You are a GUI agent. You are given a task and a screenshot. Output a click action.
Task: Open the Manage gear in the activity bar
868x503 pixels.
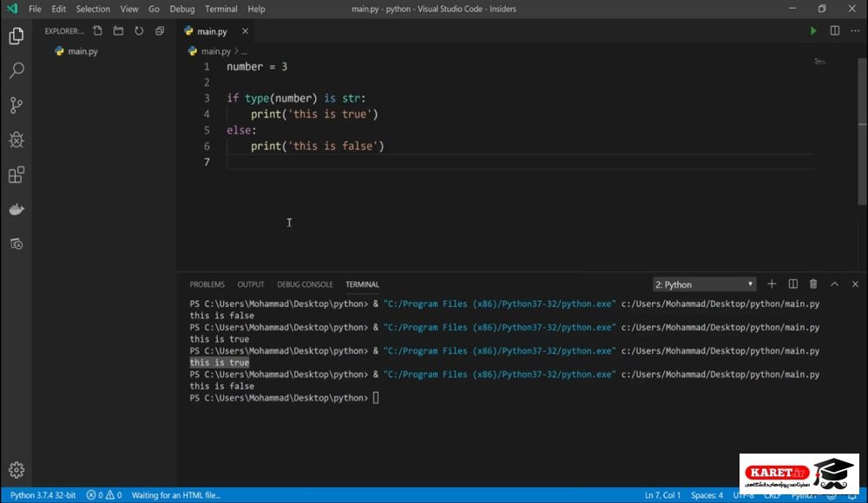click(x=16, y=470)
